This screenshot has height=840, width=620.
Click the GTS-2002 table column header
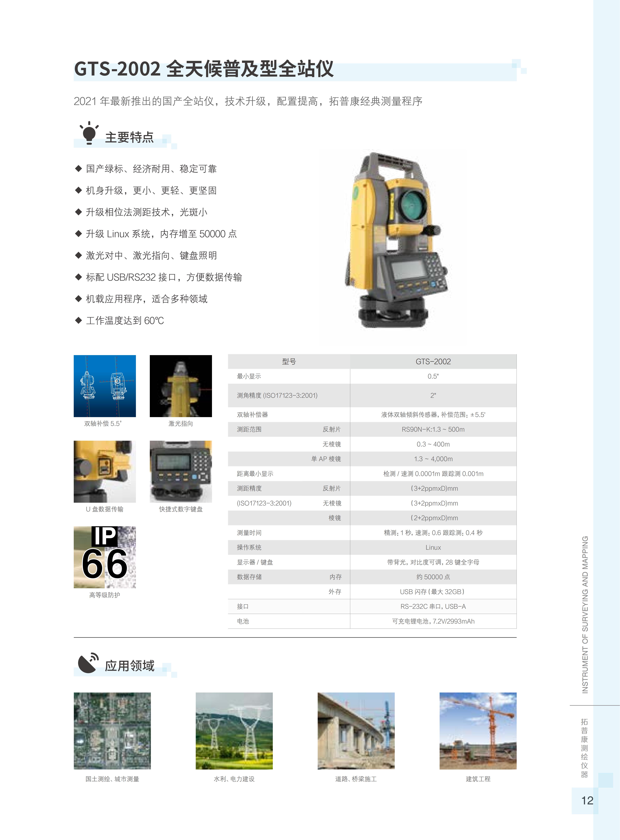pyautogui.click(x=433, y=362)
